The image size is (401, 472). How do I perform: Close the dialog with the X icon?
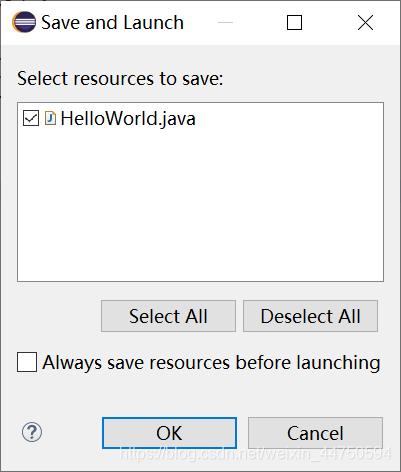pos(365,23)
